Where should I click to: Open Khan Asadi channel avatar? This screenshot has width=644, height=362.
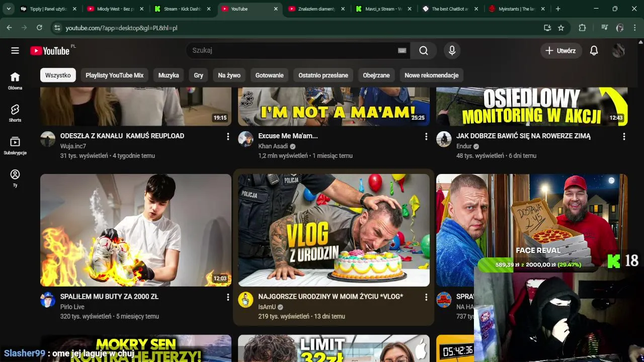(x=246, y=139)
